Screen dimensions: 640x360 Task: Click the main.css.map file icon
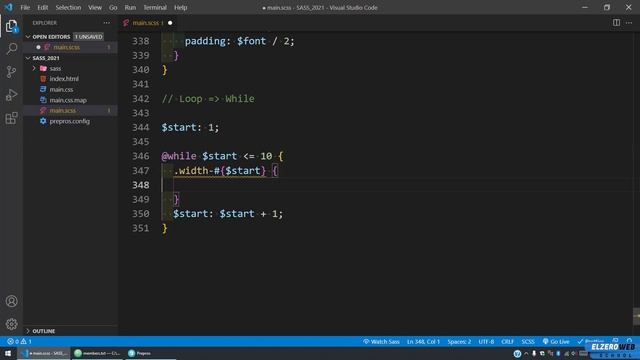coord(43,100)
